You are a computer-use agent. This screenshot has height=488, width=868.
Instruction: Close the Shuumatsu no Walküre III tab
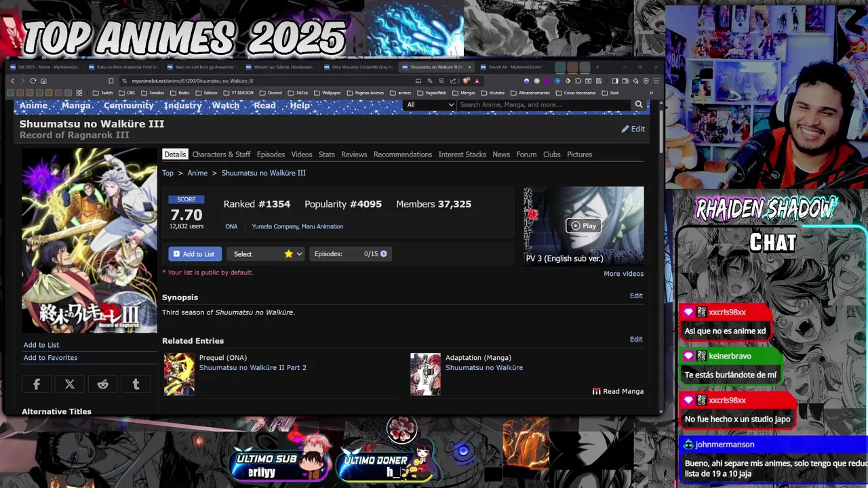[x=469, y=67]
